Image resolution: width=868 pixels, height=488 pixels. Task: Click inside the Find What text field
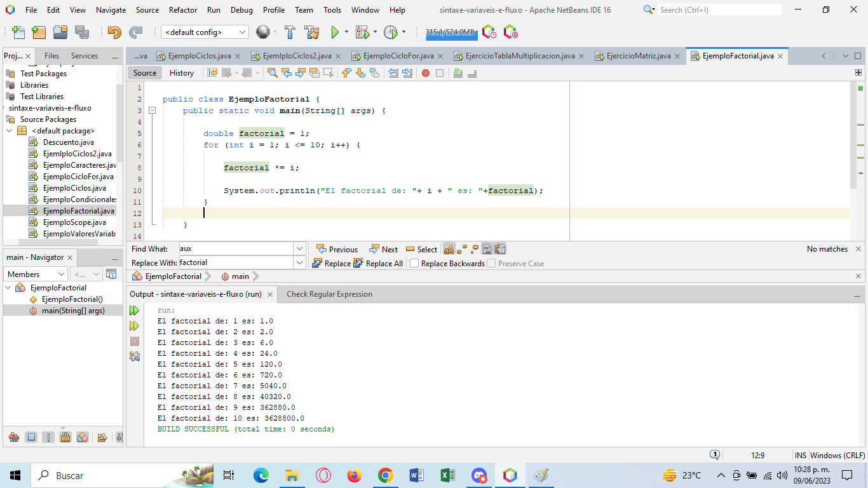tap(236, 248)
